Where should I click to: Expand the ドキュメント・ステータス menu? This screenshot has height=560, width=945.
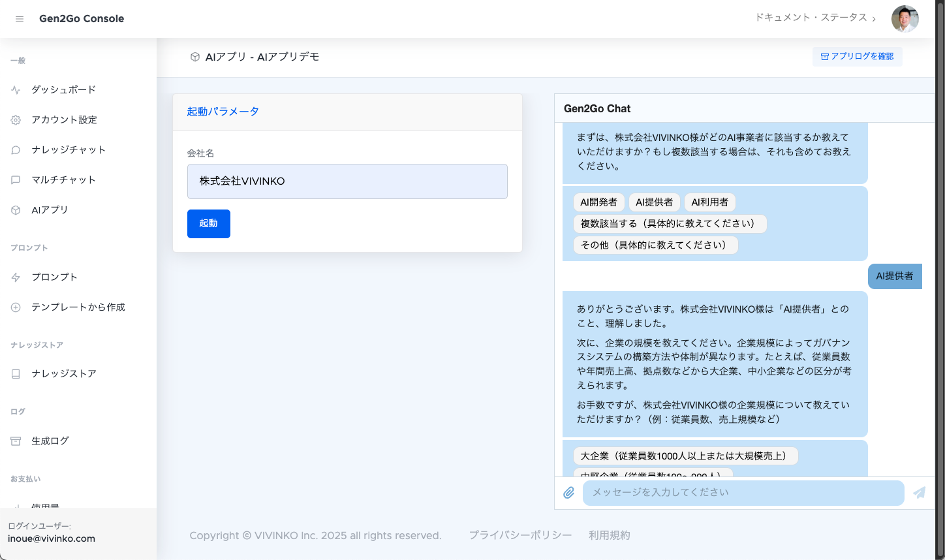coord(815,18)
